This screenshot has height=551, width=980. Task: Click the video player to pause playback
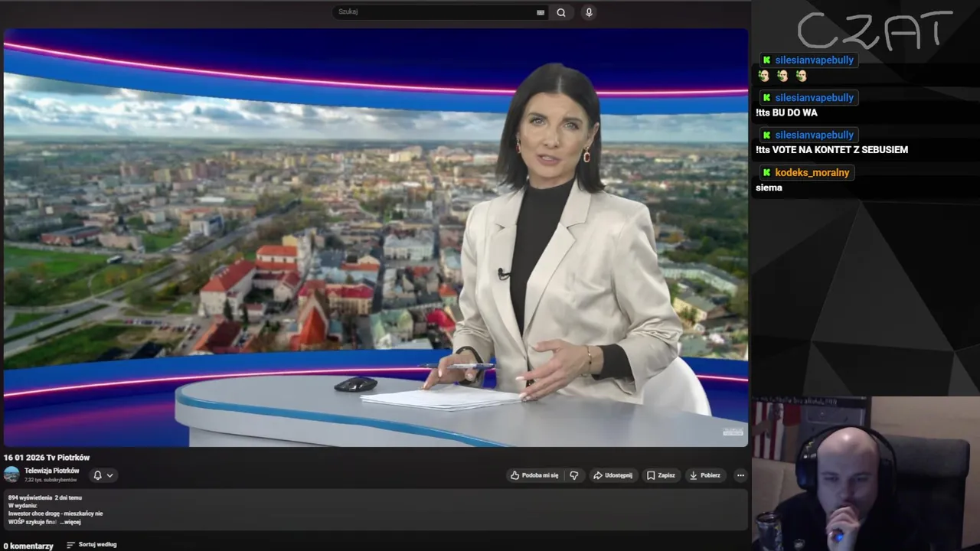(375, 237)
